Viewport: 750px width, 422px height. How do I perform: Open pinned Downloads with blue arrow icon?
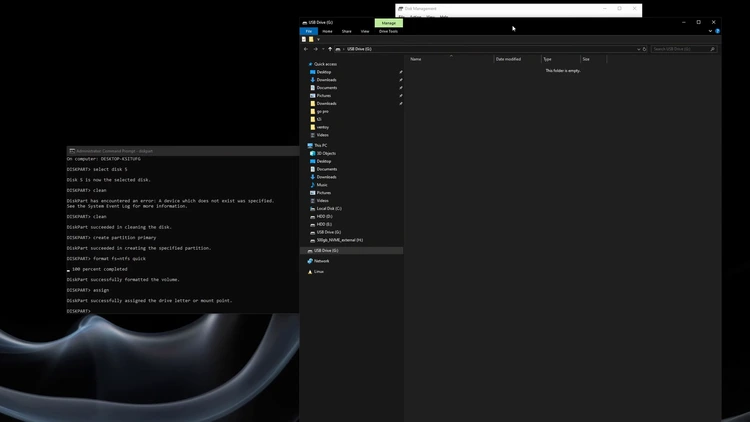pyautogui.click(x=326, y=80)
